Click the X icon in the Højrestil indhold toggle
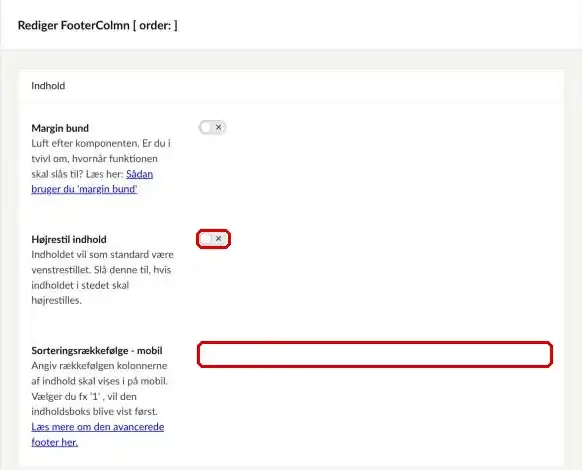 [x=219, y=238]
